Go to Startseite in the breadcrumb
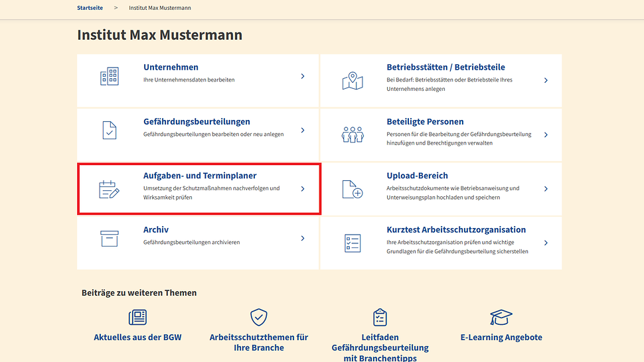This screenshot has width=644, height=362. [x=90, y=8]
